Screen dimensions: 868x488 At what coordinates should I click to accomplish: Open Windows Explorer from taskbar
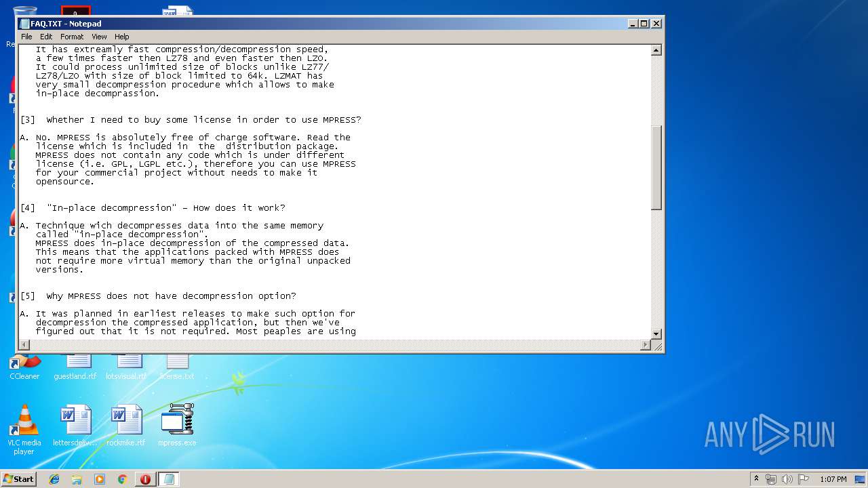77,479
